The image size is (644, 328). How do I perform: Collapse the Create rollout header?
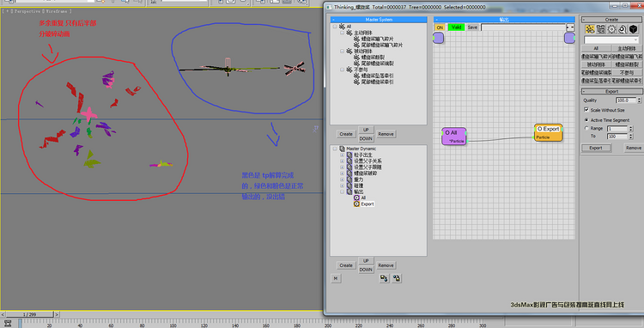point(611,19)
